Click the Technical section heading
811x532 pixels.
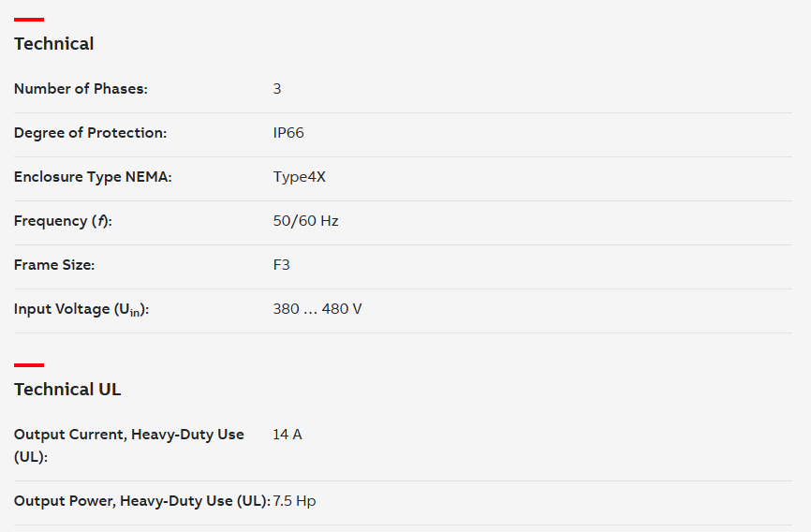(x=53, y=44)
